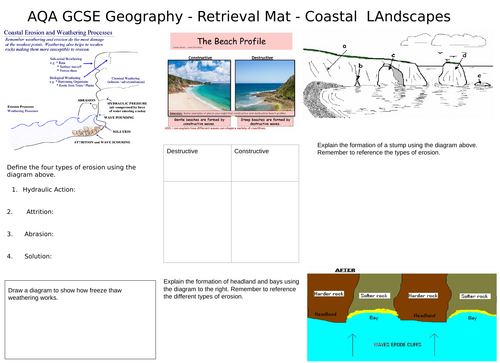Click the 2. Attrition: line
The height and width of the screenshot is (363, 500).
[30, 212]
